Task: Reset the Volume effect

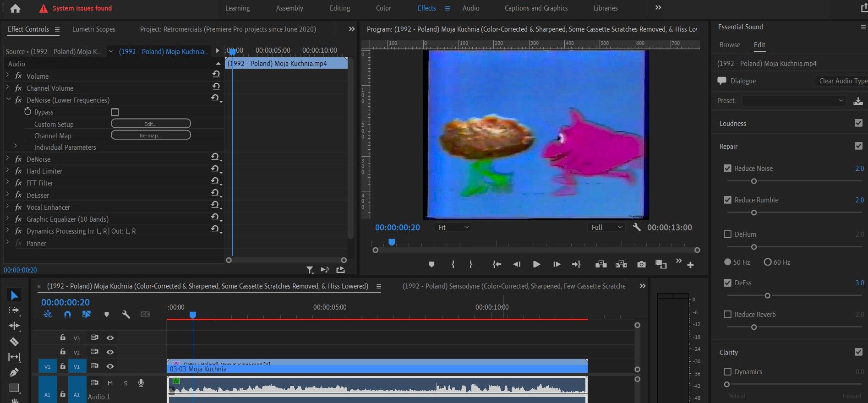Action: [x=216, y=74]
